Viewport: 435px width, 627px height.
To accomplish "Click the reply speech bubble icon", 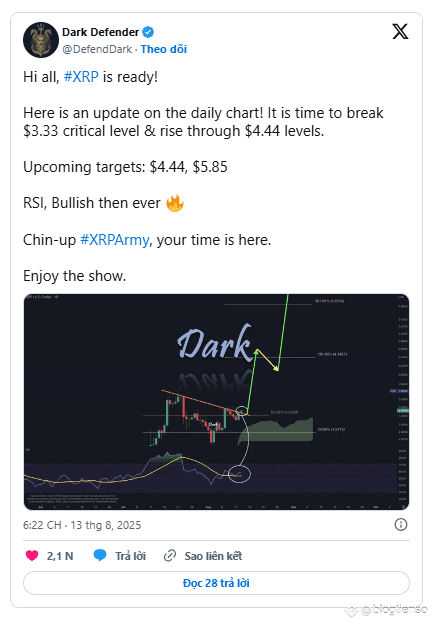I will [x=100, y=555].
